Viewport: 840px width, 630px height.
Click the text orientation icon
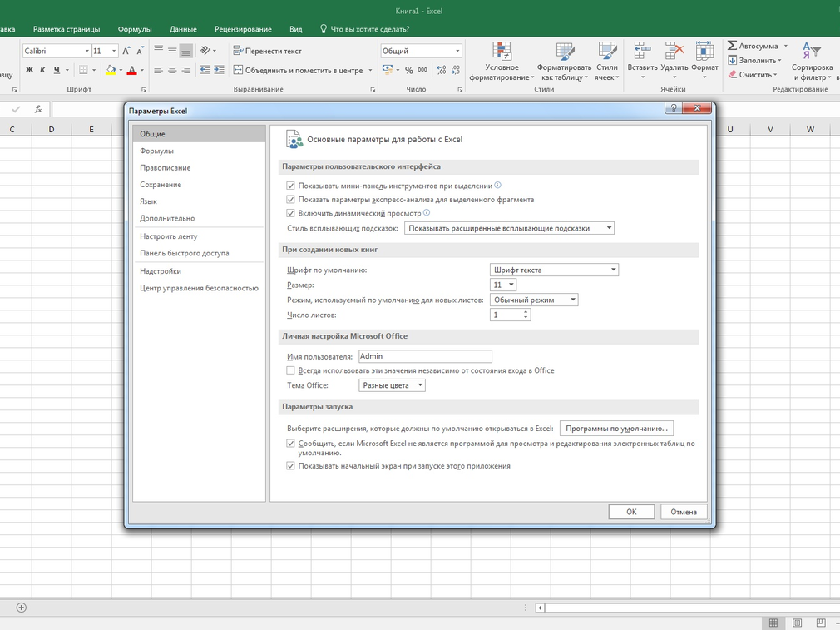(x=205, y=51)
